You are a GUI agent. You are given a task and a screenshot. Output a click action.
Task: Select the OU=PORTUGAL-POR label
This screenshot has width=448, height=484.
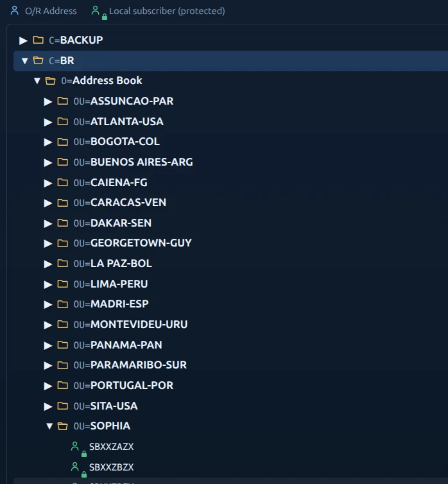123,386
